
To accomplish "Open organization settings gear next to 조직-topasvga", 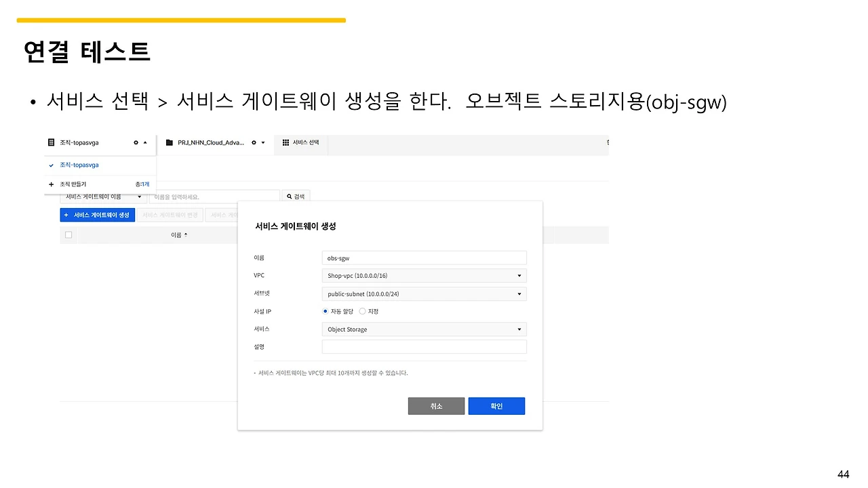I will (136, 143).
